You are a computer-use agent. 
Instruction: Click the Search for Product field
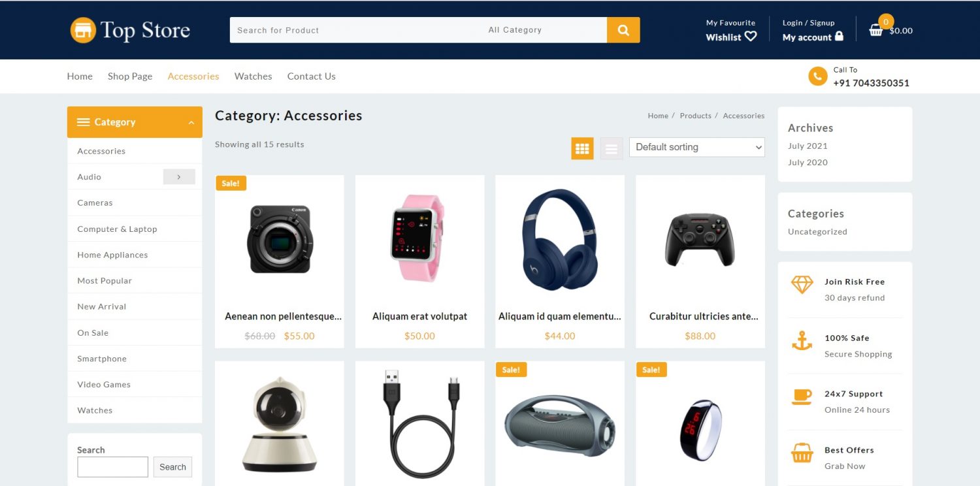point(355,30)
